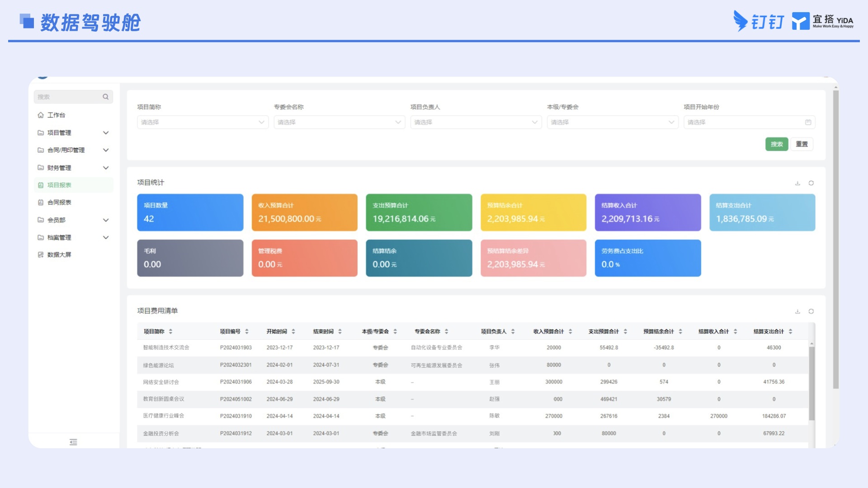
Task: Open the 专委会名称 dropdown filter
Action: [x=340, y=122]
